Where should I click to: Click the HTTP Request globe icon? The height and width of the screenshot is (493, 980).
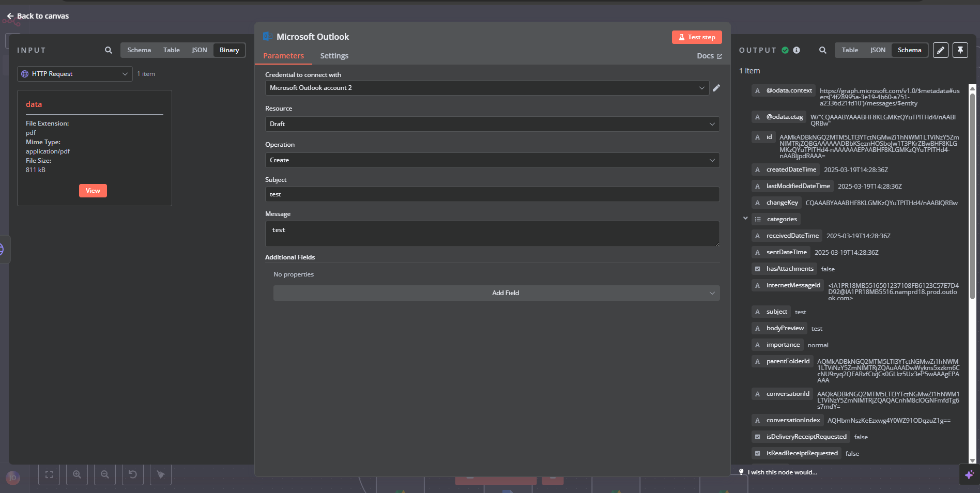pyautogui.click(x=25, y=74)
